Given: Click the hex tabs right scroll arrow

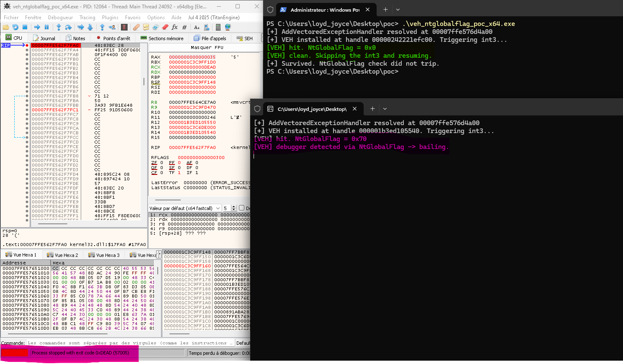Looking at the screenshot, I should pyautogui.click(x=159, y=255).
